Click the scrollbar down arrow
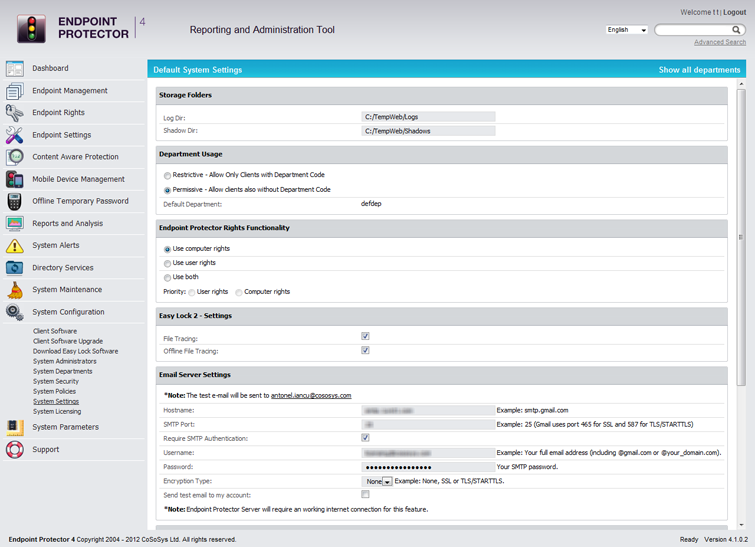The width and height of the screenshot is (755, 547). pos(741,525)
